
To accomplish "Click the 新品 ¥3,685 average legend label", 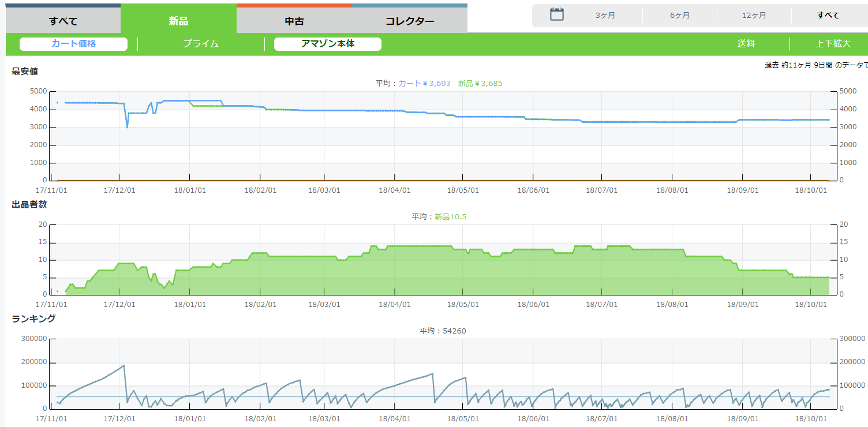I will pos(480,84).
